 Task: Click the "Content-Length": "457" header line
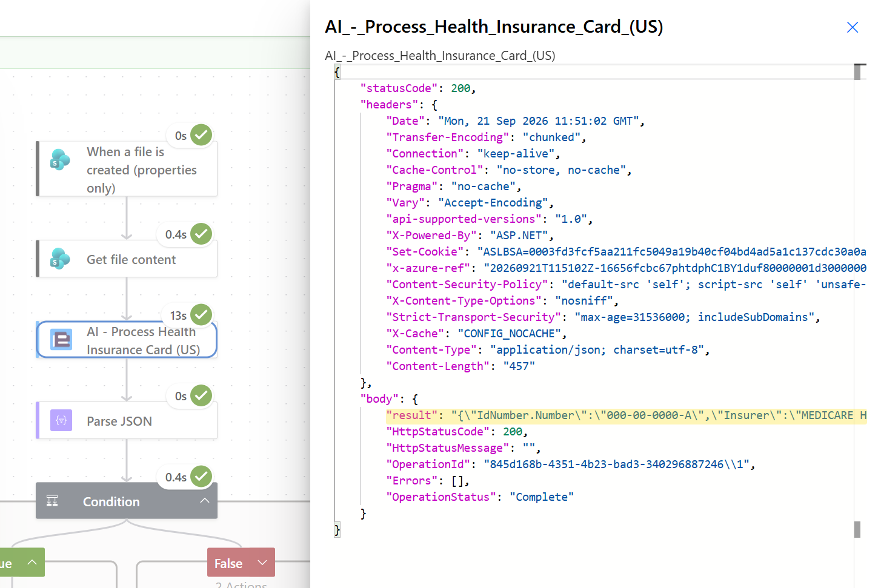coord(460,366)
